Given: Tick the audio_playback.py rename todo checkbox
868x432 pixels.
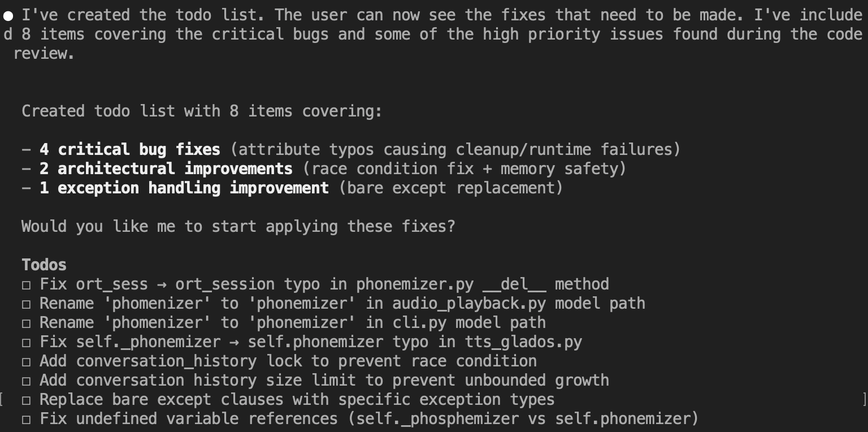Looking at the screenshot, I should tap(26, 304).
